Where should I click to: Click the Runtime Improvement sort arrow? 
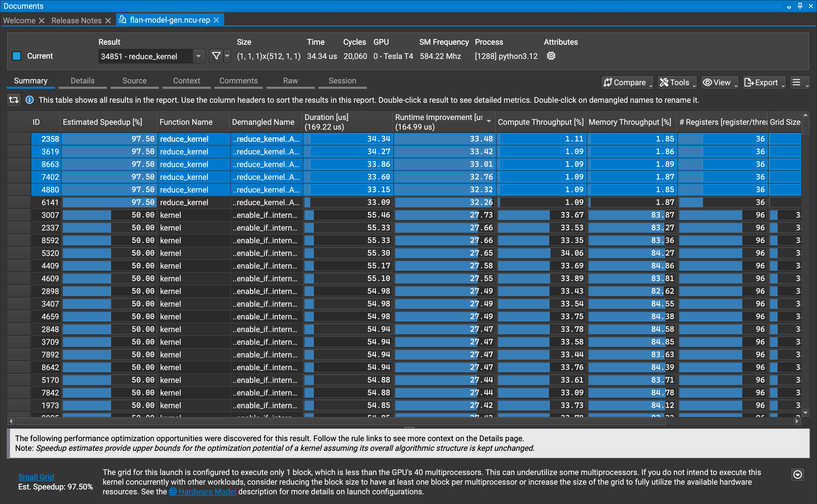pos(489,121)
